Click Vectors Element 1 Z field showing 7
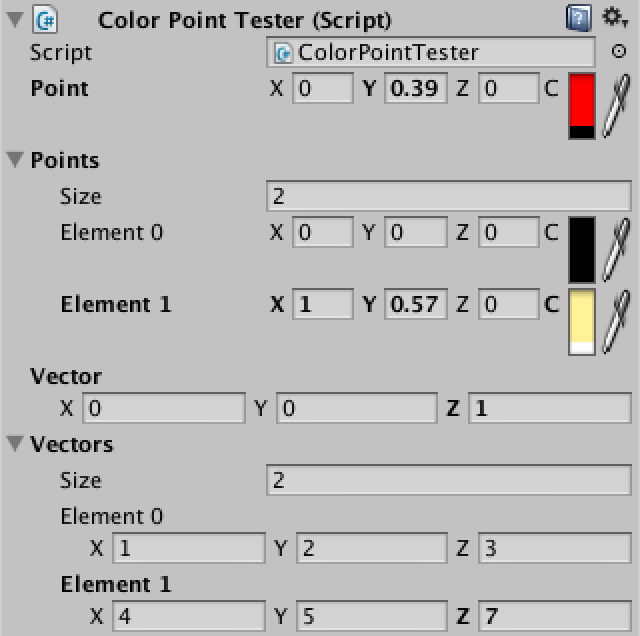 [x=554, y=616]
